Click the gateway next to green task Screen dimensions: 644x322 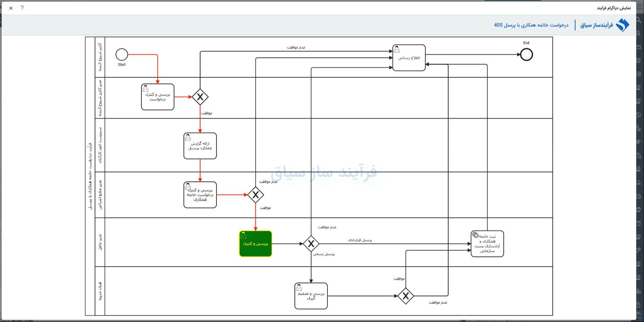coord(311,244)
